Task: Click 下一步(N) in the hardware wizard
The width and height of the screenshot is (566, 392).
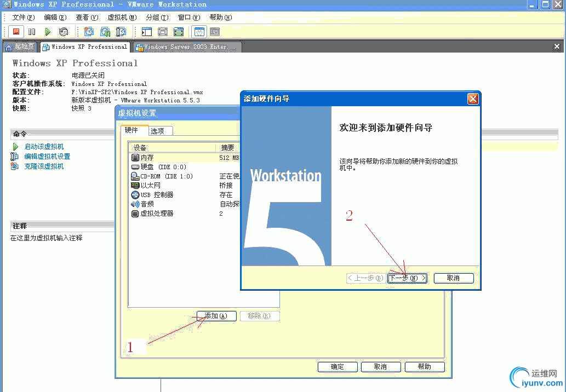Action: pos(407,278)
